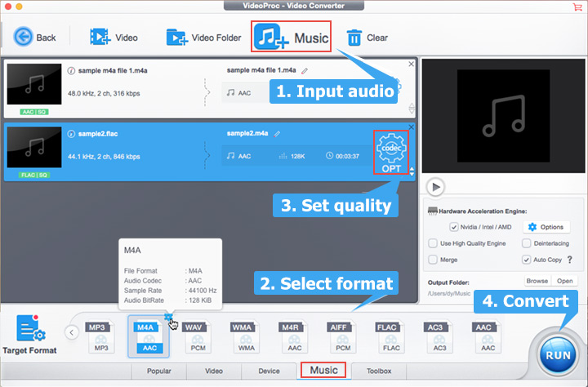
Task: Add a video with the Video button
Action: (x=114, y=38)
